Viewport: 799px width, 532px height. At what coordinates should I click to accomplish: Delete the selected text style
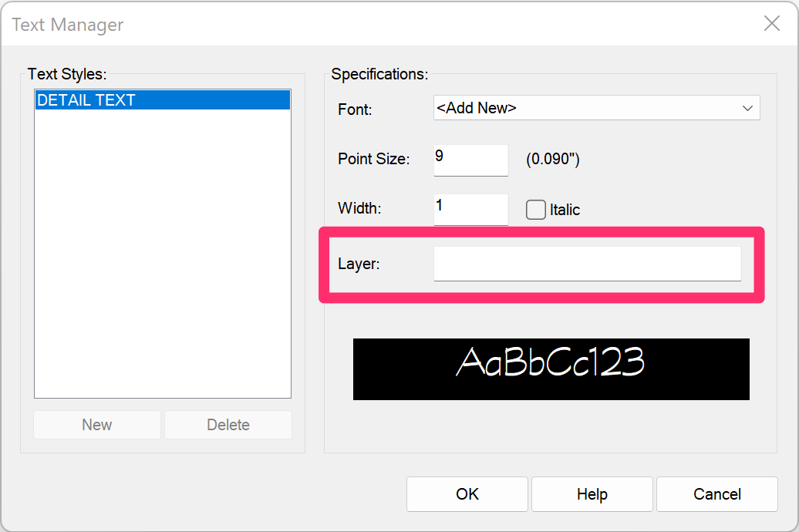tap(228, 425)
